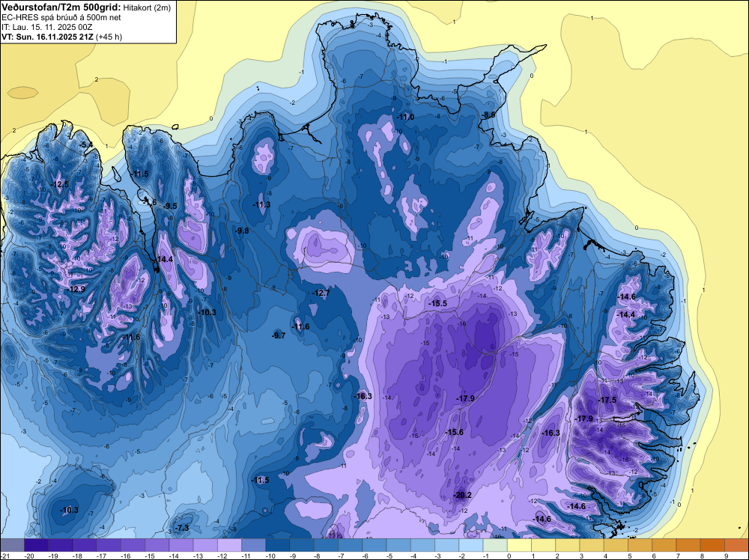Click the -11.0 temperature label

click(405, 117)
